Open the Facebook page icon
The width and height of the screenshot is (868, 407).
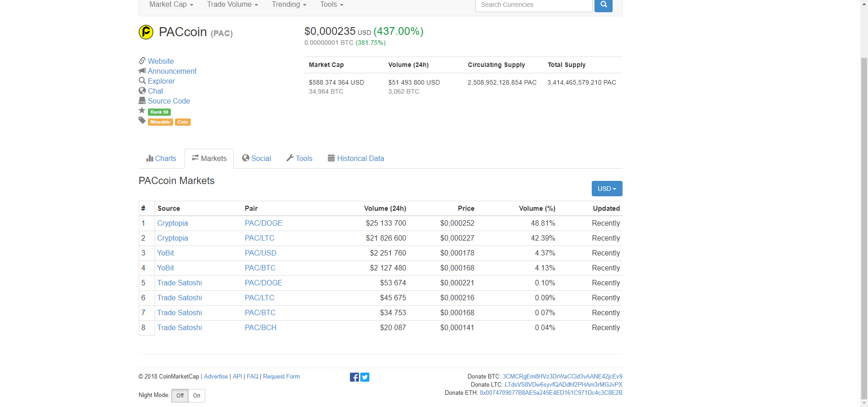pyautogui.click(x=354, y=377)
